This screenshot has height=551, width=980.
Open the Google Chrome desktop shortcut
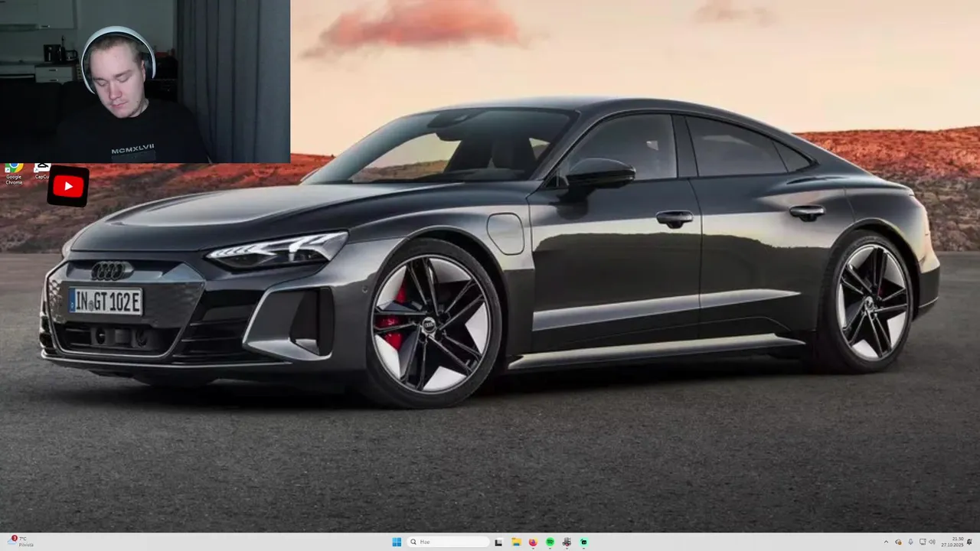[x=14, y=173]
